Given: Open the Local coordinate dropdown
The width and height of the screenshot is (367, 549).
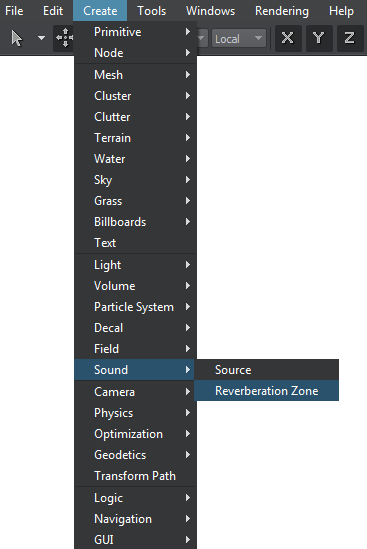Looking at the screenshot, I should [238, 39].
